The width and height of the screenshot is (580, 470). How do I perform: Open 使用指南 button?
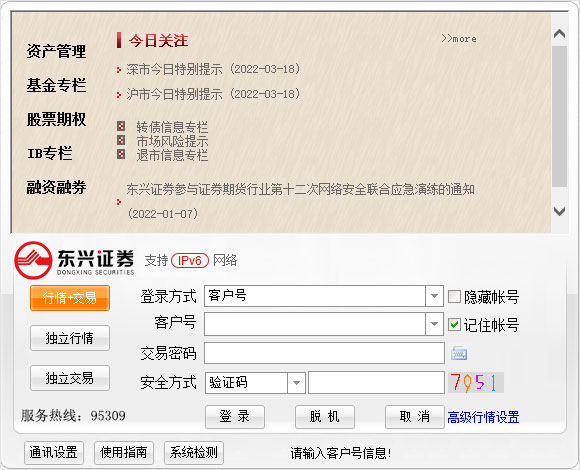click(124, 453)
